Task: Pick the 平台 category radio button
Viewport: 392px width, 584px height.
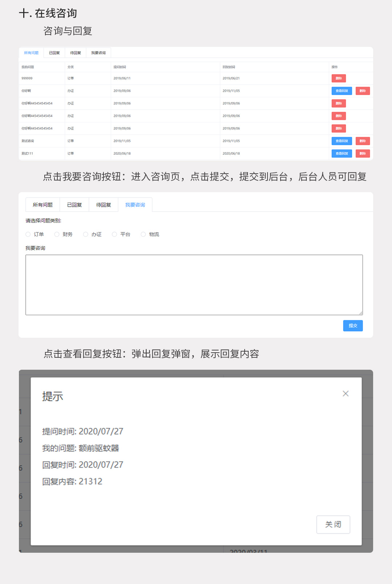Action: 114,235
